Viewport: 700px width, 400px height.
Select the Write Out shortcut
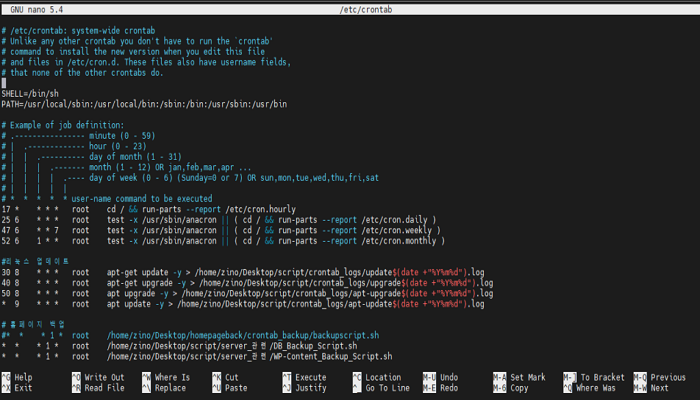click(103, 377)
